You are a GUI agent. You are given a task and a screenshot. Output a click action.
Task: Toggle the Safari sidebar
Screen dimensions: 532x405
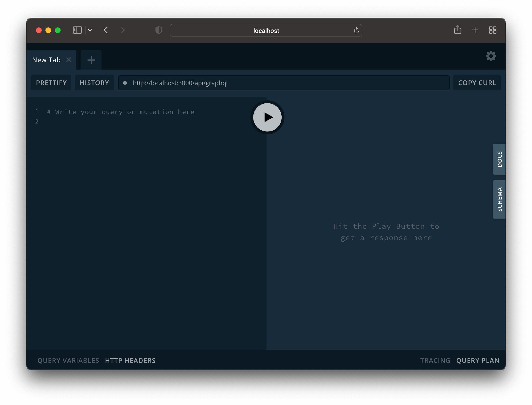pyautogui.click(x=77, y=30)
